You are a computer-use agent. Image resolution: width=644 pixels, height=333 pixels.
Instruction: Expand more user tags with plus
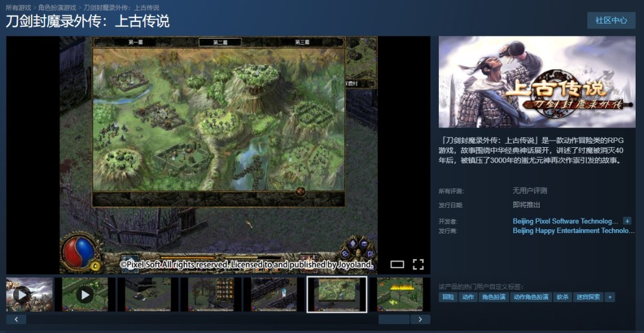pyautogui.click(x=609, y=297)
